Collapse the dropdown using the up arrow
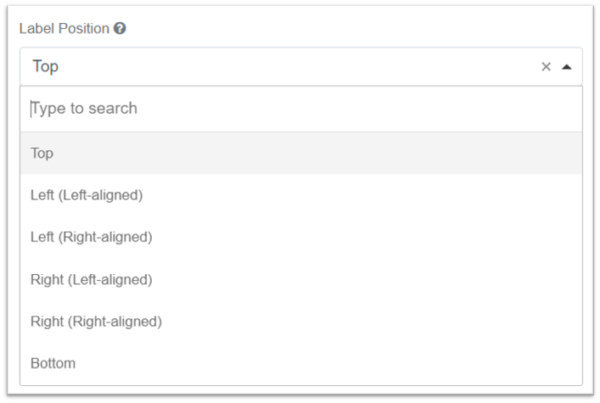The height and width of the screenshot is (403, 600). 566,67
